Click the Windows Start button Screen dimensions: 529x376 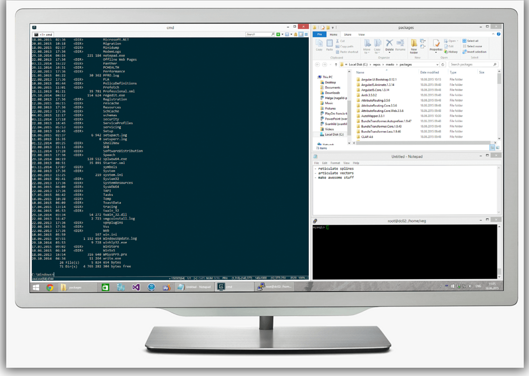[36, 287]
